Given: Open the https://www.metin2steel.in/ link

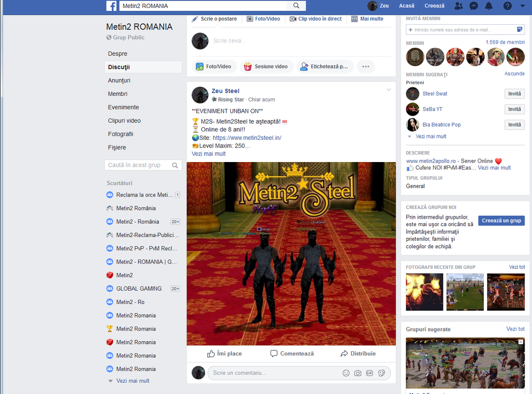Looking at the screenshot, I should click(247, 137).
